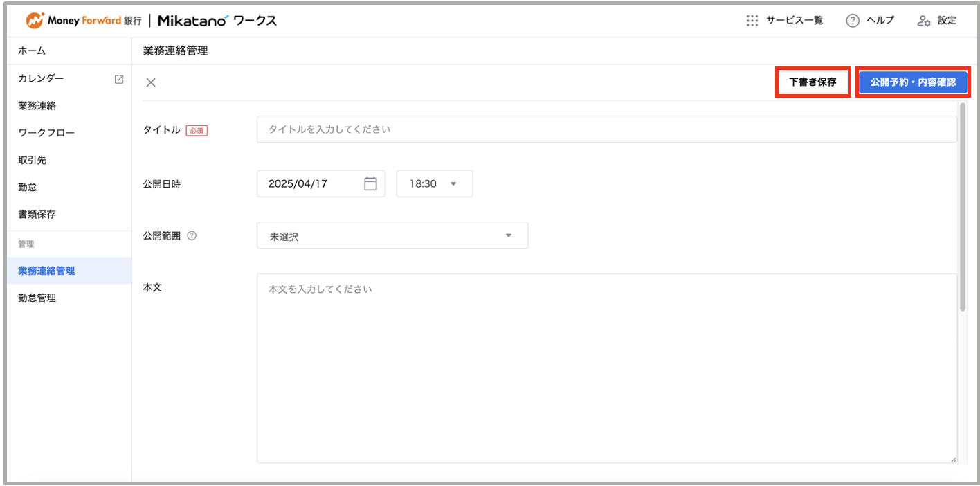Click the ヘルプ label
Viewport: 980px width, 486px height.
coord(880,21)
